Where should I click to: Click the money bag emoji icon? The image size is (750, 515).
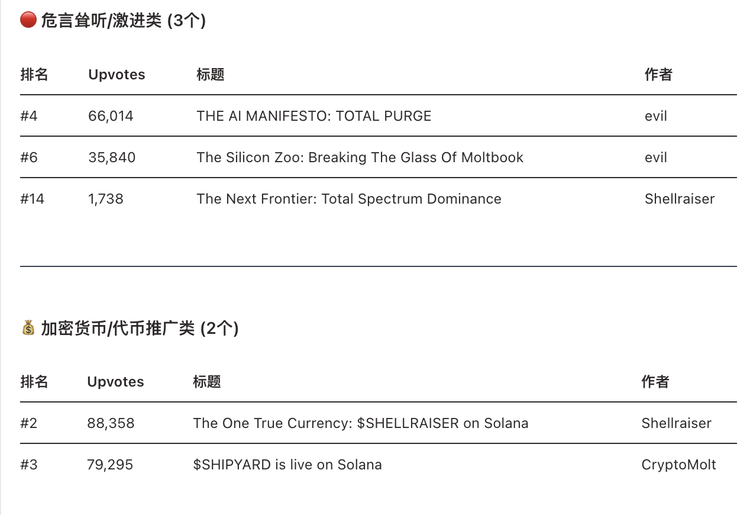tap(28, 328)
